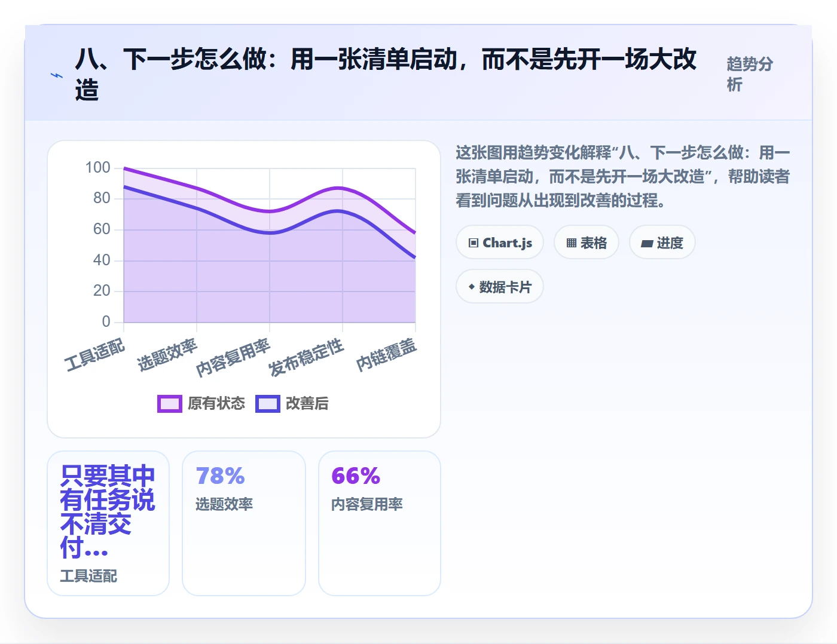The image size is (837, 644).
Task: Click the bar icon in 进度 tag
Action: (647, 243)
